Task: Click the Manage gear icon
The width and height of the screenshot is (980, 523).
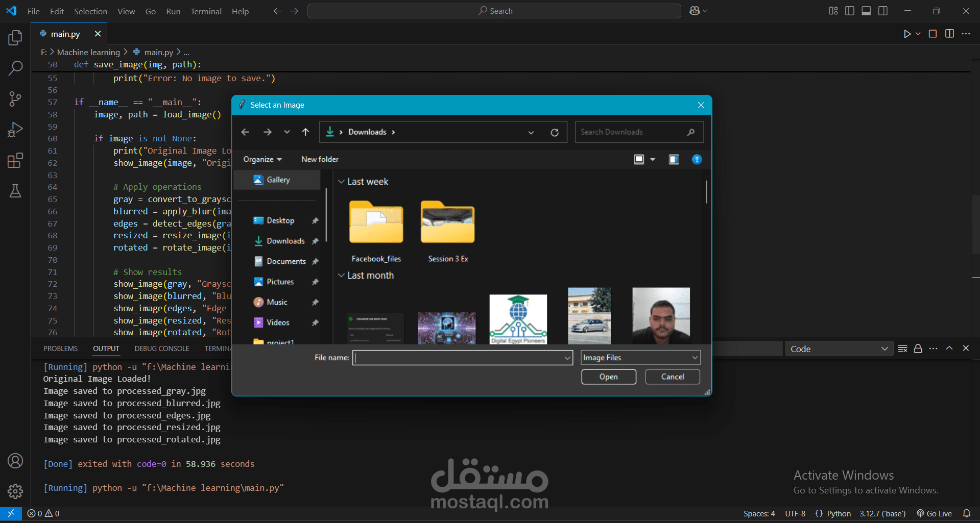Action: (x=15, y=491)
